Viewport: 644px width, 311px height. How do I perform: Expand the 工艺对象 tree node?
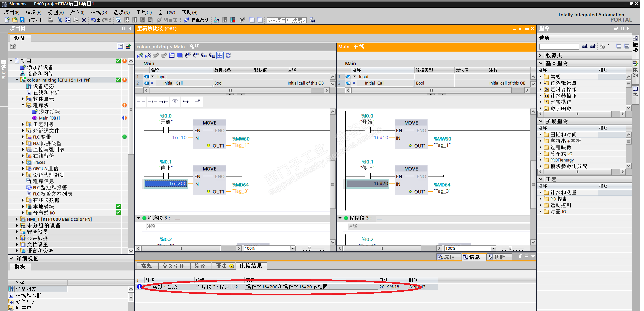tap(23, 124)
